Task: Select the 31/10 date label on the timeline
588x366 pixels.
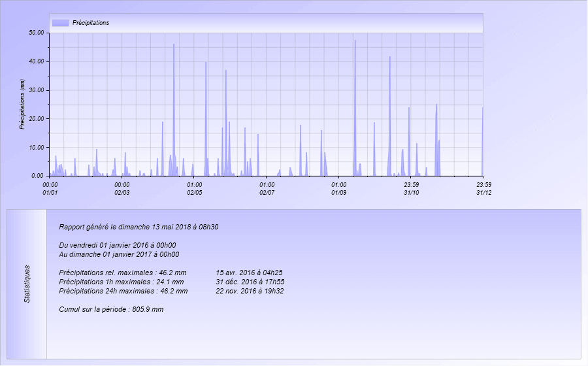Action: tap(411, 193)
